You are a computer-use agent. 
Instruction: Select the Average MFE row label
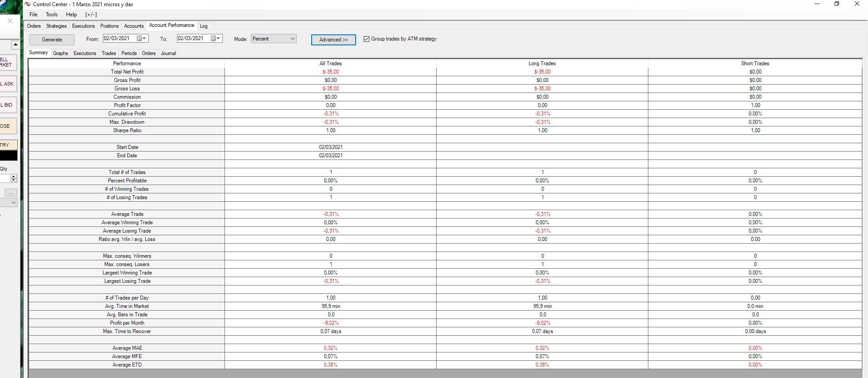[127, 356]
